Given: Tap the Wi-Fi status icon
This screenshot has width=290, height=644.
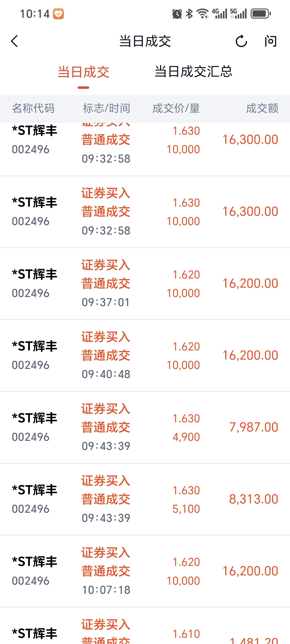Looking at the screenshot, I should coord(202,14).
